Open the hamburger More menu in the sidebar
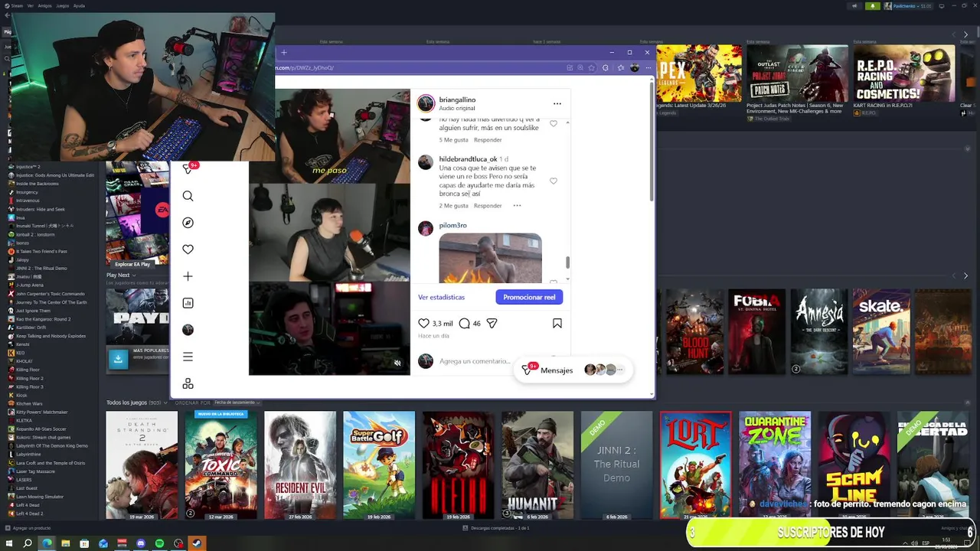This screenshot has width=980, height=551. pyautogui.click(x=188, y=357)
